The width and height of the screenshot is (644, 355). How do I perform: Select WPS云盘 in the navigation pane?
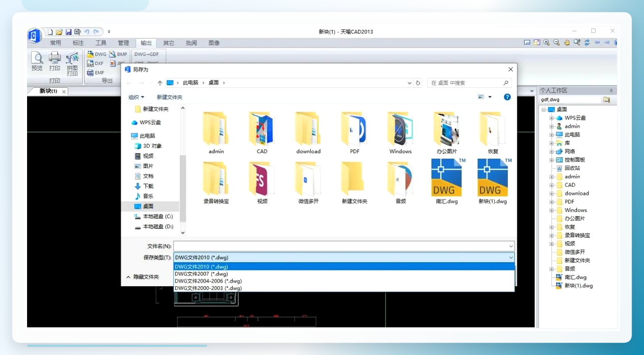[146, 122]
